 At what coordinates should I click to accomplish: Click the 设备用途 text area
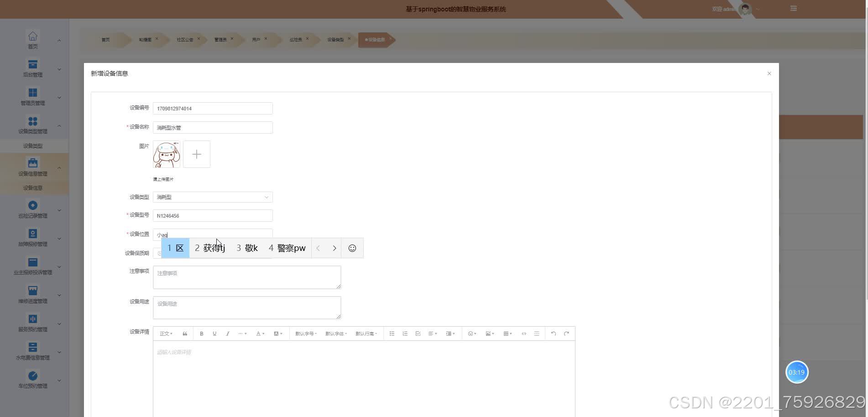tap(247, 308)
